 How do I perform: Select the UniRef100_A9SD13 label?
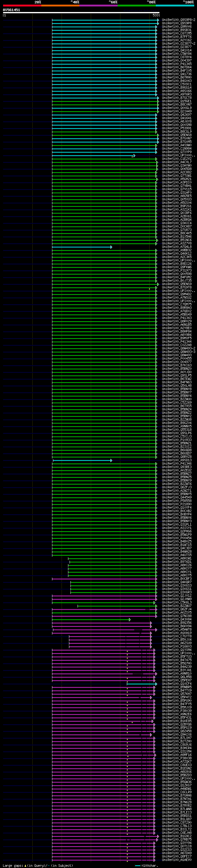tap(177, 460)
